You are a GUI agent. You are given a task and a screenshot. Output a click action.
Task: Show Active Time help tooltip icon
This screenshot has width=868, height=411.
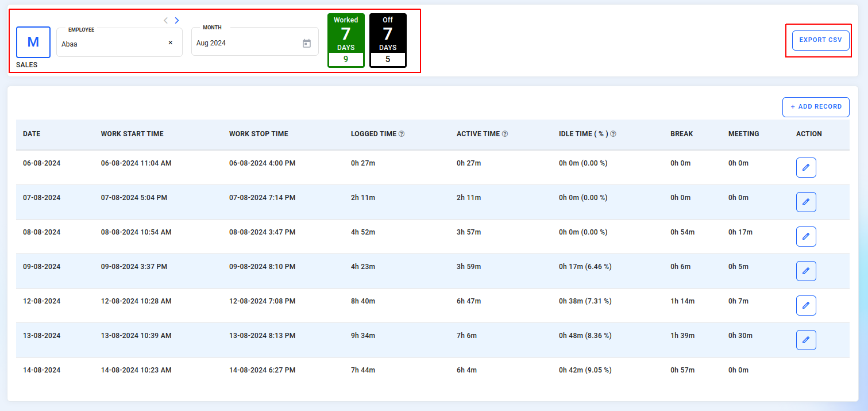point(505,134)
